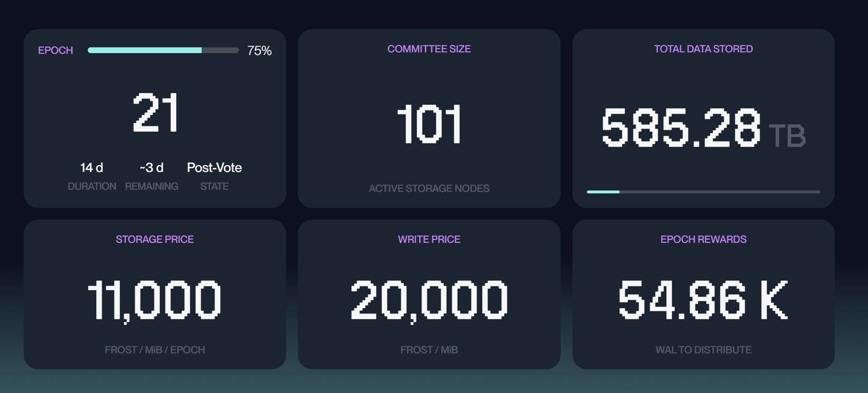
Task: Click the ~3 d remaining value
Action: 152,168
